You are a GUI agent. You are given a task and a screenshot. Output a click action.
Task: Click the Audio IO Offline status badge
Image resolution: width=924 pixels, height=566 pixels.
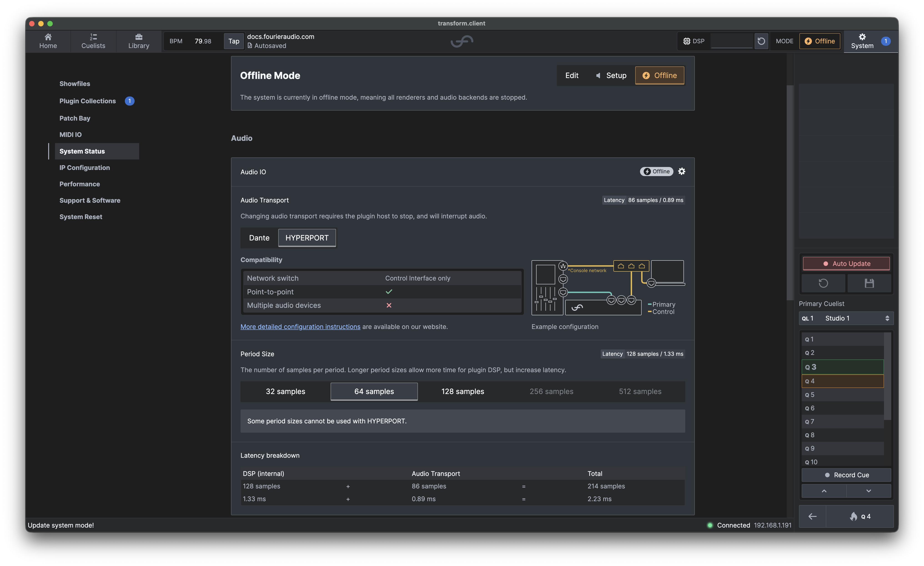(x=656, y=172)
